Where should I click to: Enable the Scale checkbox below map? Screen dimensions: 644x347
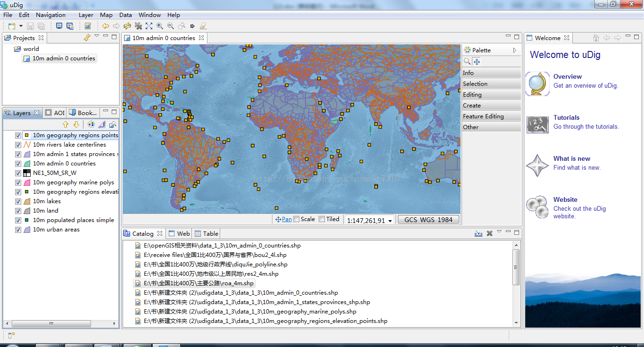(x=297, y=219)
